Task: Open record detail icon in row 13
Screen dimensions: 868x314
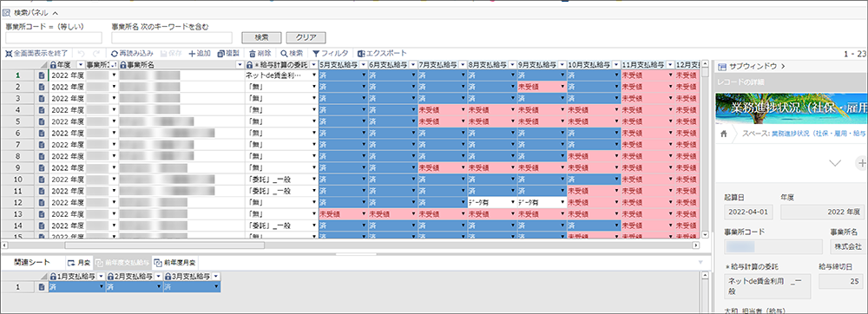Action: (42, 214)
